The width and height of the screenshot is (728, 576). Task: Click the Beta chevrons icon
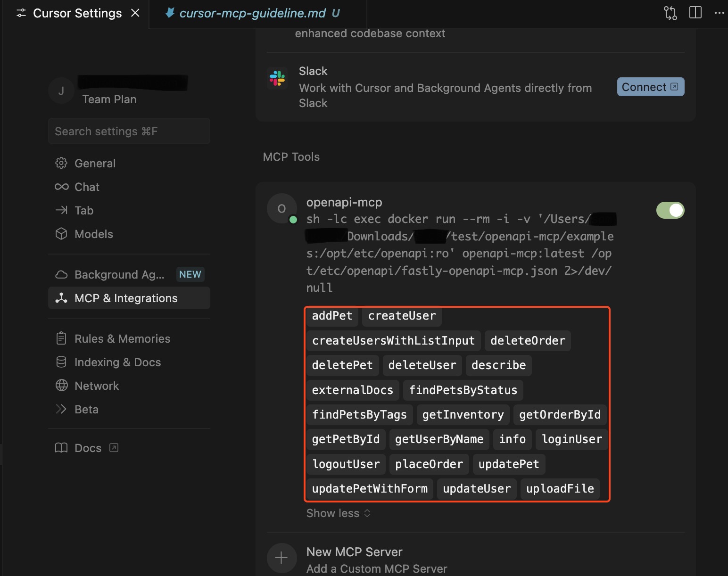tap(61, 409)
